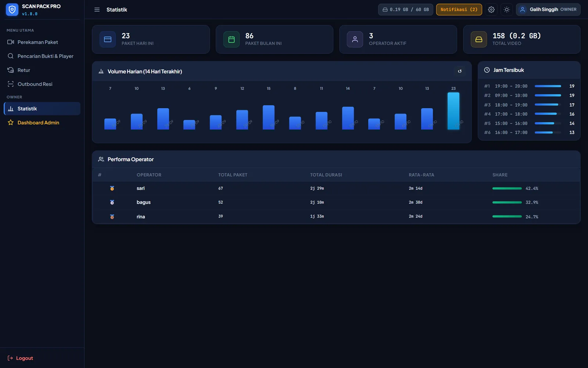This screenshot has height=368, width=588.
Task: Click the medal icon in bagus's row
Action: tap(112, 202)
